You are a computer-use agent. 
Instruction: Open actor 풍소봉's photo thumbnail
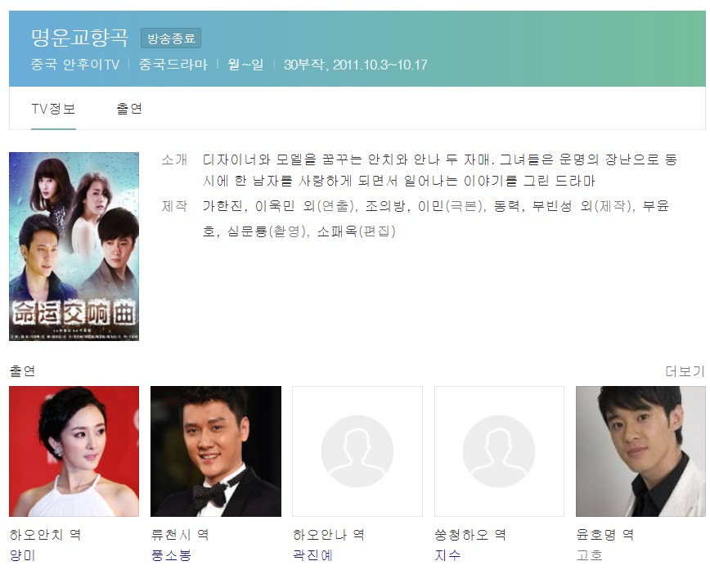pyautogui.click(x=216, y=451)
